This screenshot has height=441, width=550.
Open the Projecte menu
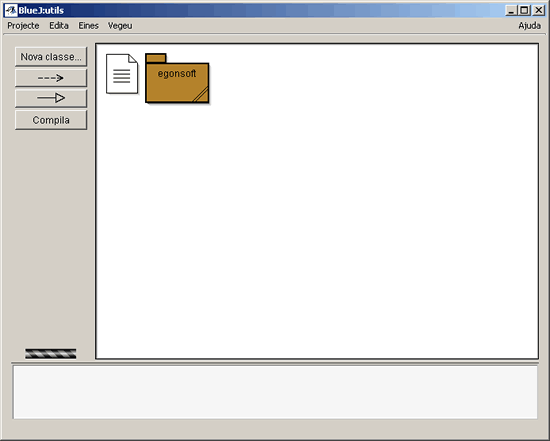click(x=23, y=26)
